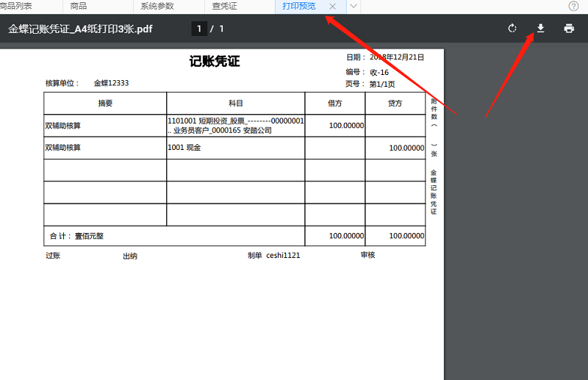Expand the tab list dropdown arrow
The height and width of the screenshot is (380, 588).
tap(354, 6)
